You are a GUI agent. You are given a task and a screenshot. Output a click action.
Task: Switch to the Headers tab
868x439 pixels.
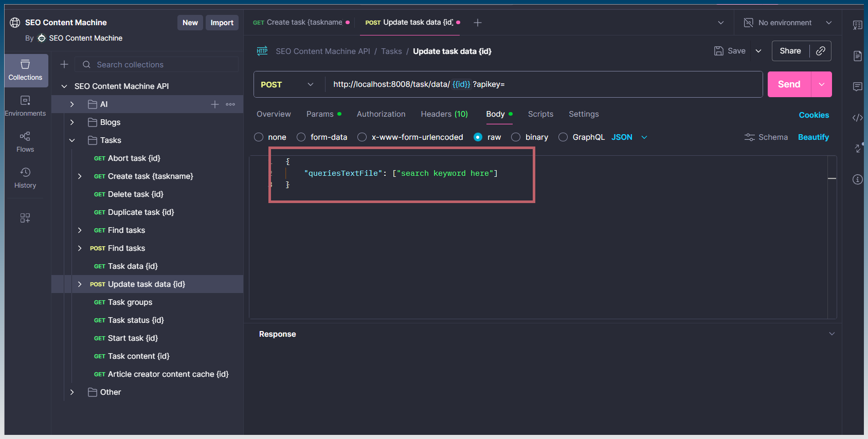coord(444,114)
